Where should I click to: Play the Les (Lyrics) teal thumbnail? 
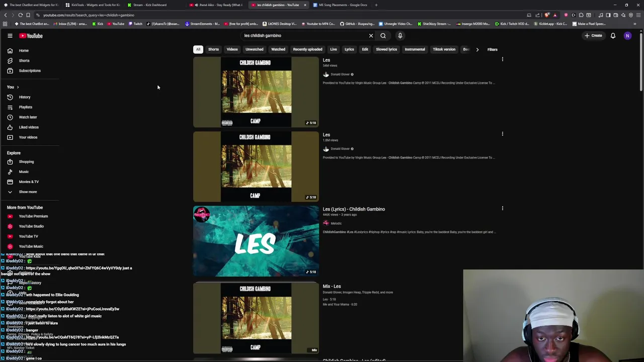[256, 241]
